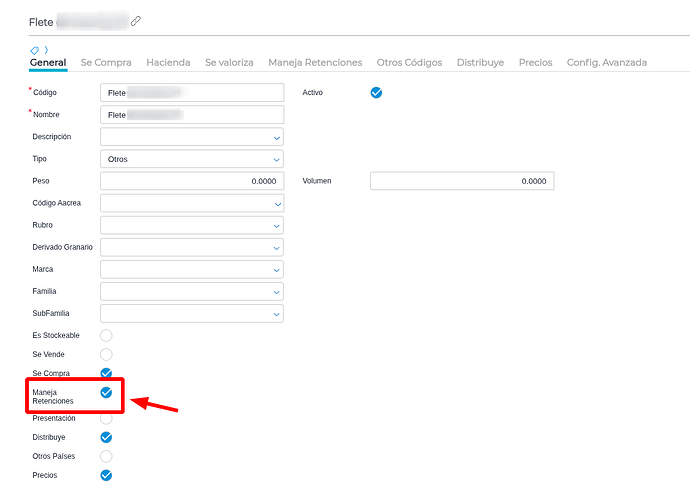Open the Maneja Retenciones tab
Image resolution: width=690 pixels, height=487 pixels.
pyautogui.click(x=315, y=62)
